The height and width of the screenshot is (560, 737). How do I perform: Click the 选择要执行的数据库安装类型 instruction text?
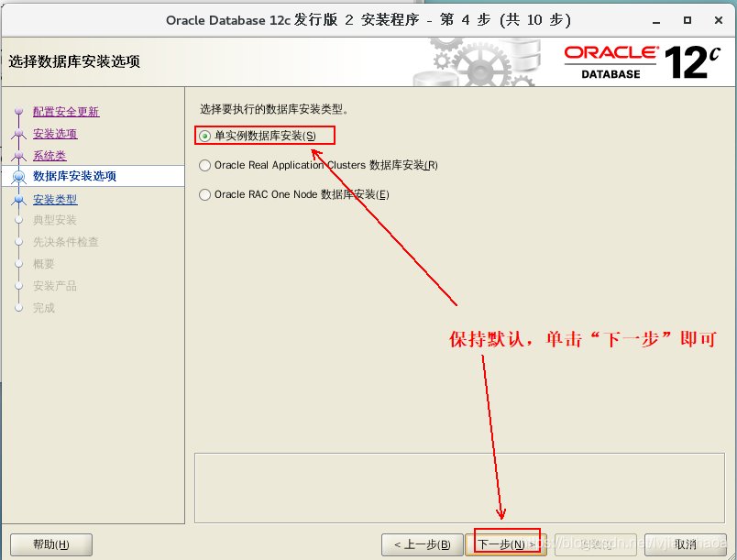click(x=274, y=109)
